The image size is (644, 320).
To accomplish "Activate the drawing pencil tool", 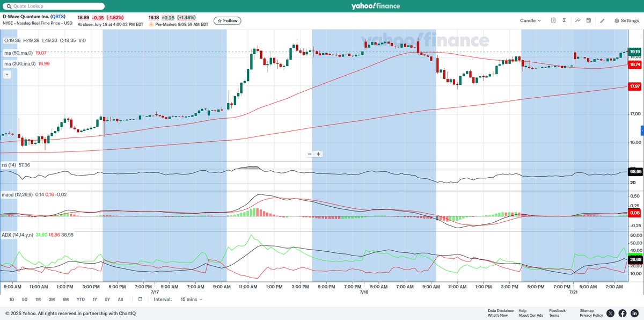I will (602, 20).
